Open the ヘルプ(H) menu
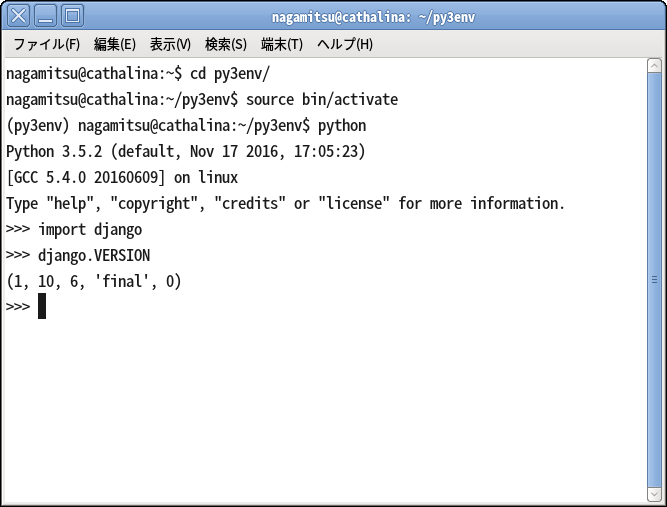Screen dimensions: 667x507 [x=345, y=44]
